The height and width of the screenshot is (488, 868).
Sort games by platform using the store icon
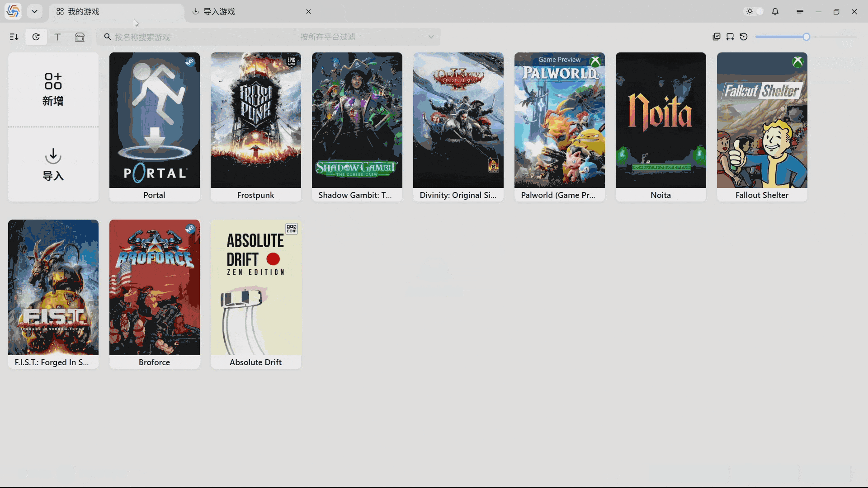[x=80, y=37]
